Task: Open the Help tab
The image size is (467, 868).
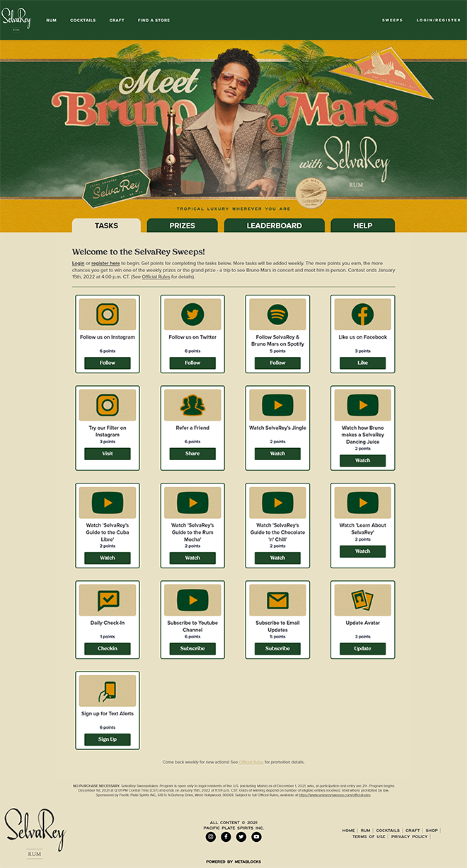Action: pyautogui.click(x=362, y=225)
